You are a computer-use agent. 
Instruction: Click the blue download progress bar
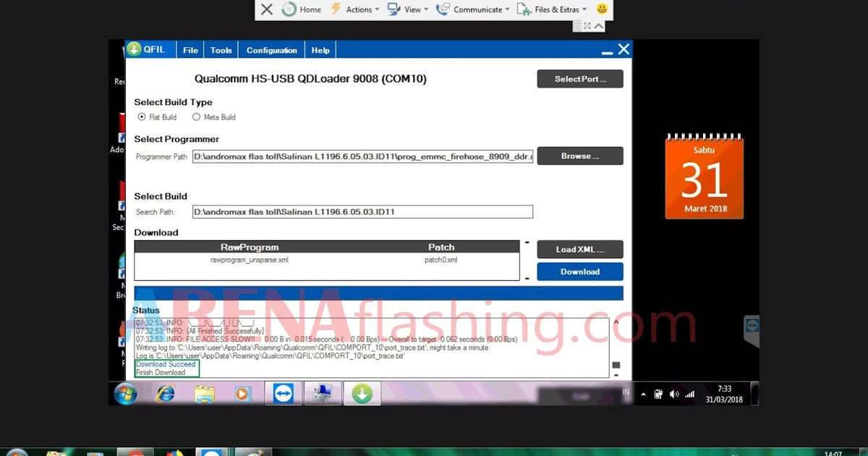[x=378, y=293]
